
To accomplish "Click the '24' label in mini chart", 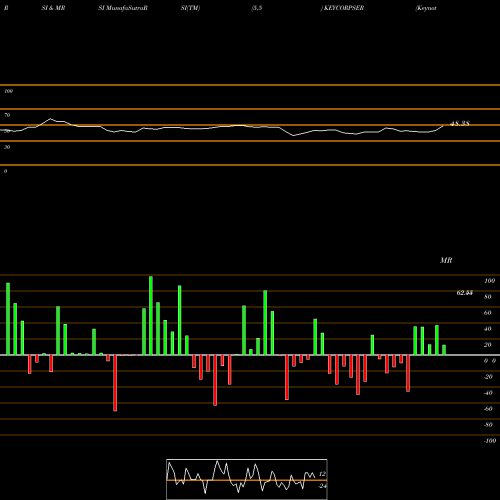I will (322, 486).
